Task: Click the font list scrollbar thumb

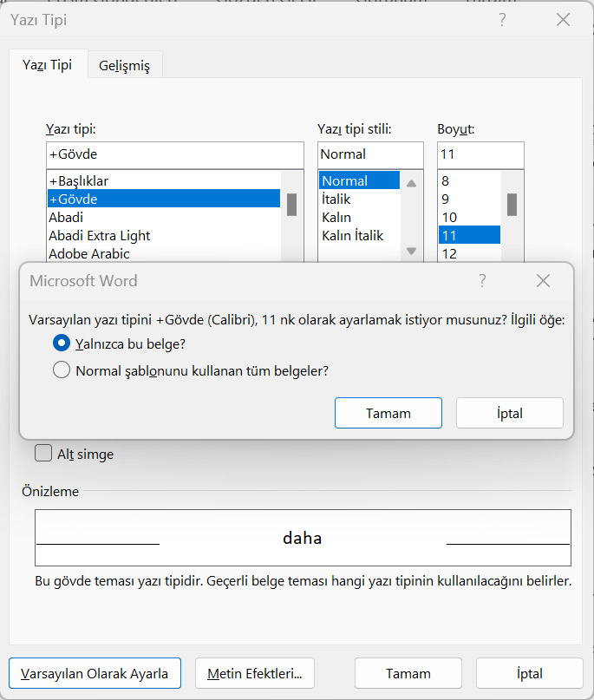Action: point(292,205)
